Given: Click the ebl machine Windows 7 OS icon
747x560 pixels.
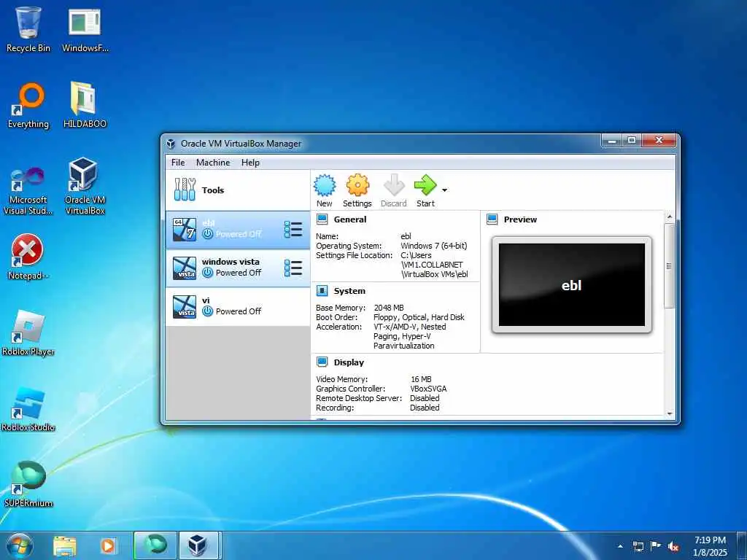Looking at the screenshot, I should click(x=185, y=230).
